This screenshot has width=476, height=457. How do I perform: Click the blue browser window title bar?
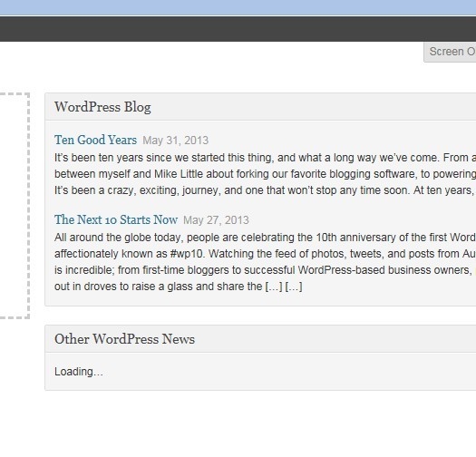[x=238, y=7]
